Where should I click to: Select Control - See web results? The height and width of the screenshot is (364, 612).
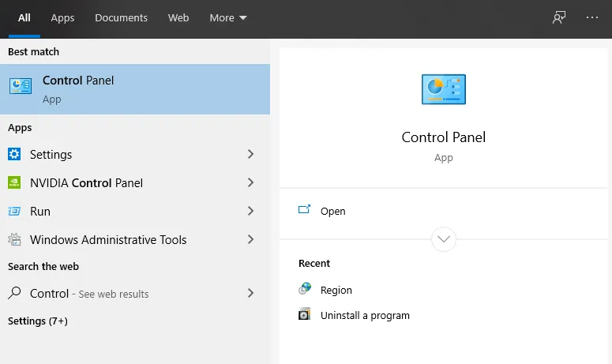pos(135,293)
